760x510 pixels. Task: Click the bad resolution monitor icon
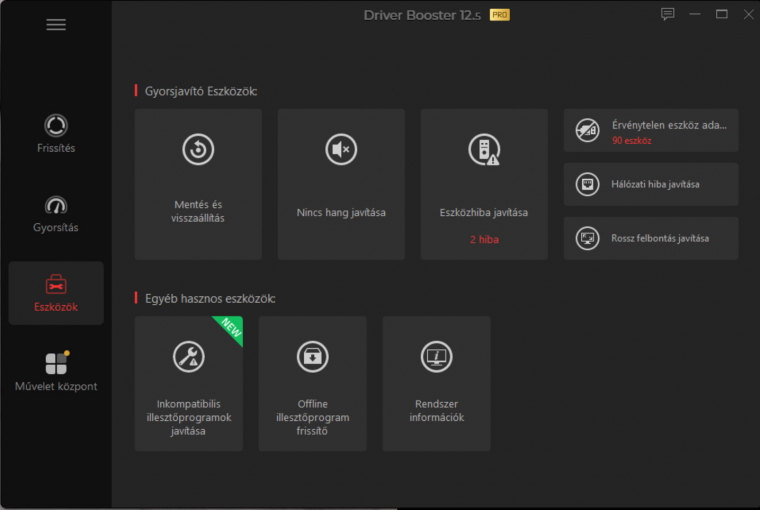click(587, 238)
